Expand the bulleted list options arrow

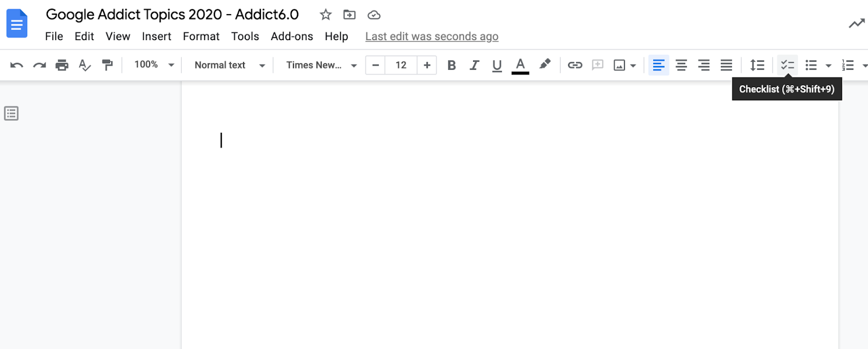point(828,66)
